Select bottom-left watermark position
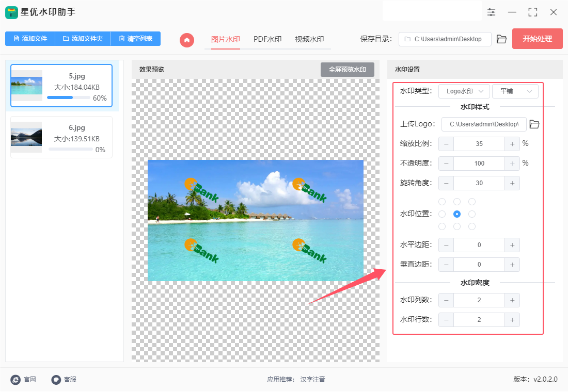The image size is (568, 392). (442, 226)
